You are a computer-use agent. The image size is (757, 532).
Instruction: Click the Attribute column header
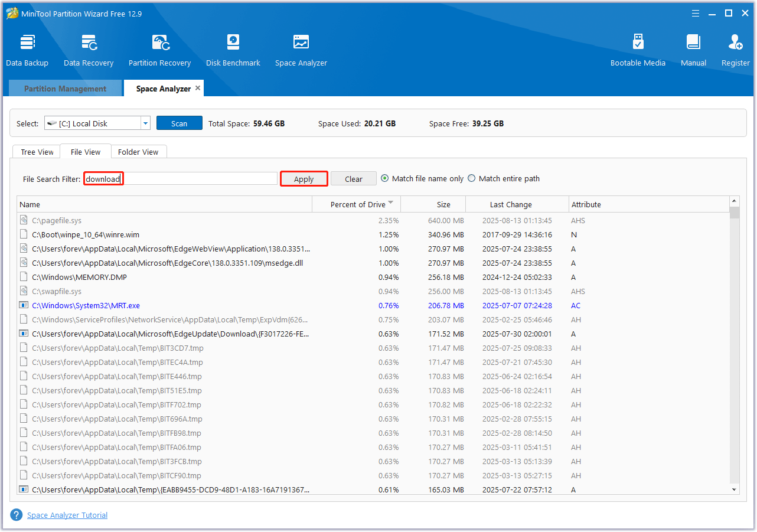(x=648, y=204)
